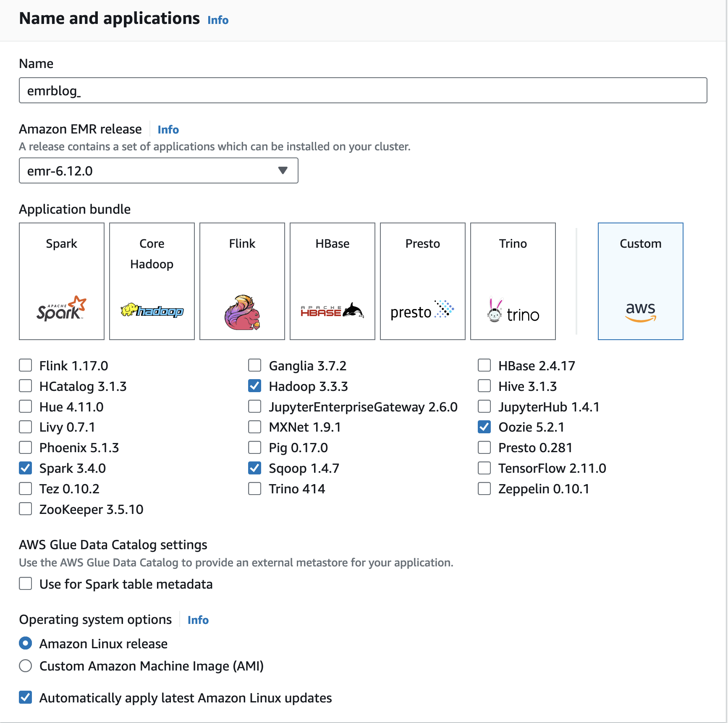Choose the Core Hadoop bundle elephant logo
Image resolution: width=728 pixels, height=723 pixels.
pos(152,310)
